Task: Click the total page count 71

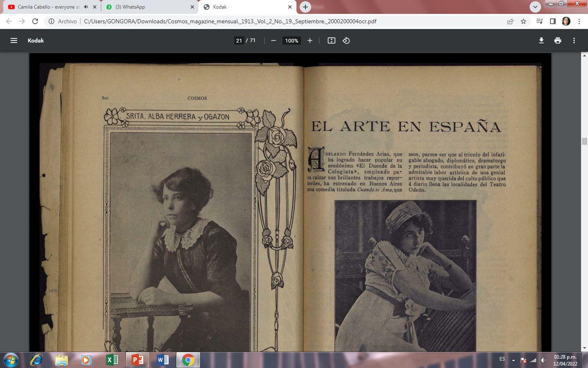Action: pyautogui.click(x=253, y=40)
